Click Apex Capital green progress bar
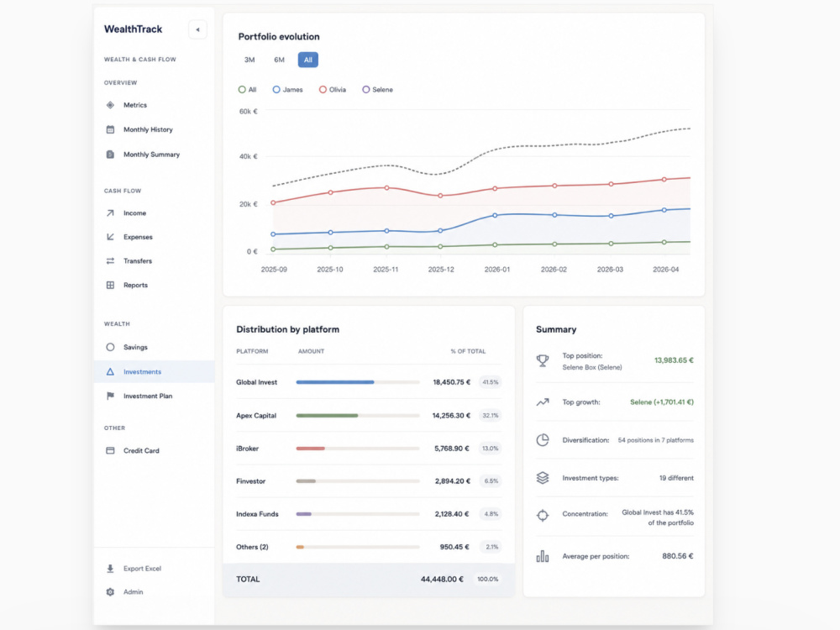Screen dimensions: 840x630 (x=327, y=416)
